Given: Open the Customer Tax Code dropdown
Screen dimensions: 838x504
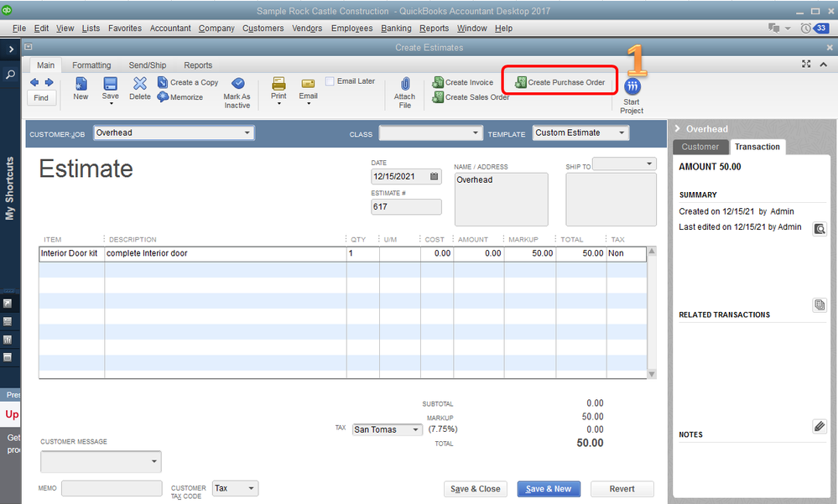Looking at the screenshot, I should (251, 489).
